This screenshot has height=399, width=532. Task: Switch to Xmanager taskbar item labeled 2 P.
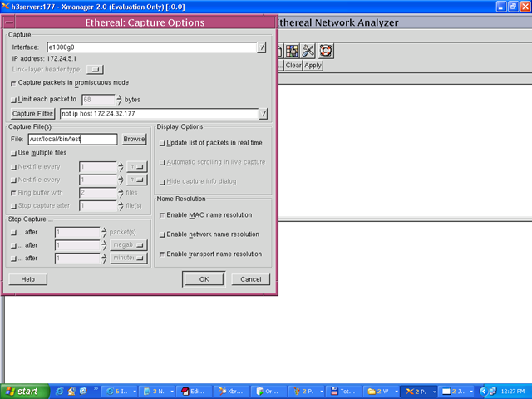tap(419, 392)
